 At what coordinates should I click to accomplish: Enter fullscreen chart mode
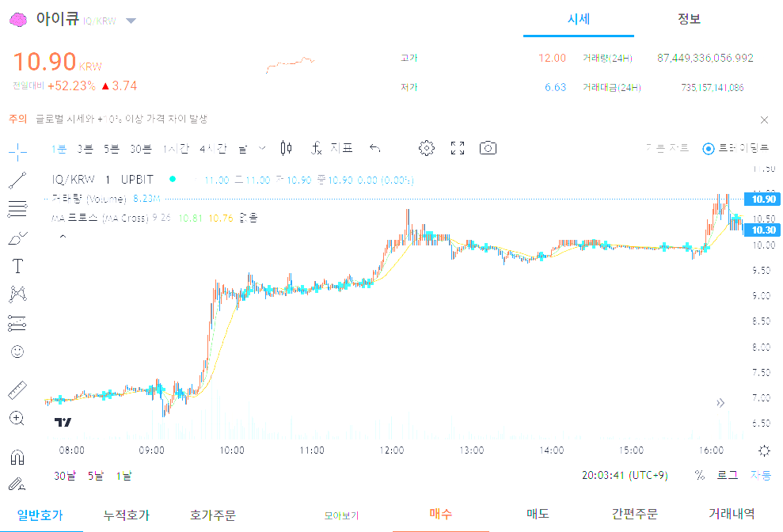(458, 148)
